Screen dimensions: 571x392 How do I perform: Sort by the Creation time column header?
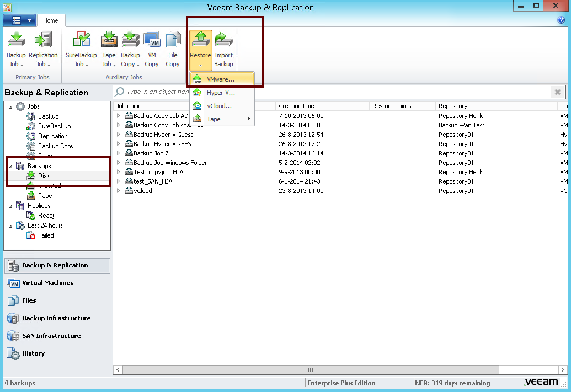[323, 106]
